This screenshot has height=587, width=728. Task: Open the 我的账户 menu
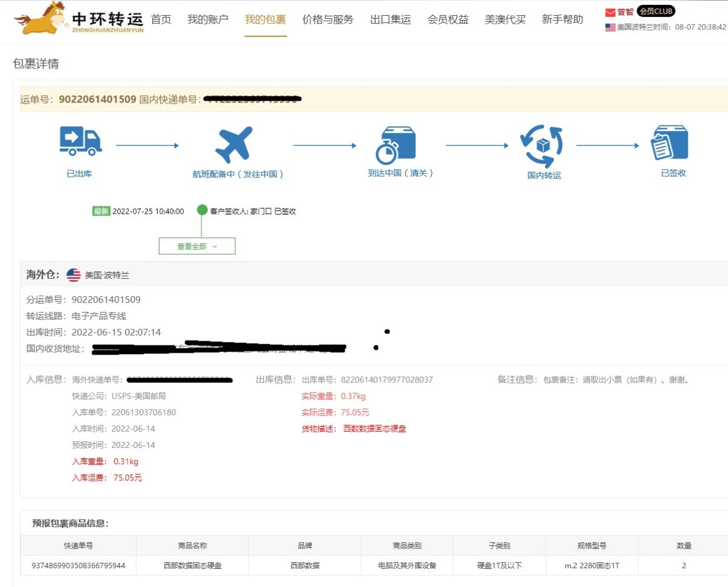pos(207,19)
